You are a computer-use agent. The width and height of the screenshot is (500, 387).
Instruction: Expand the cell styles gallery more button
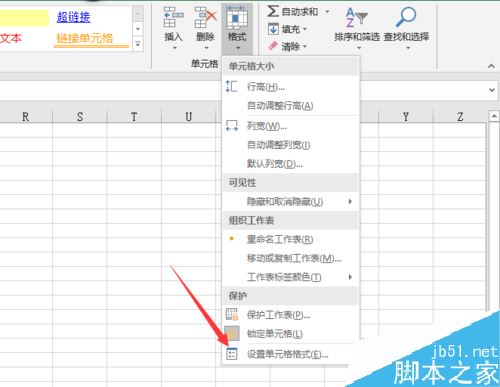click(x=138, y=44)
